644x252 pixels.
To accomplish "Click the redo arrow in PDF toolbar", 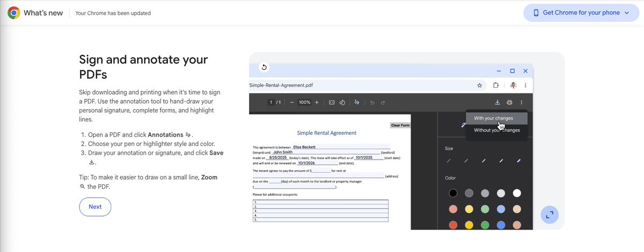I will tap(383, 102).
